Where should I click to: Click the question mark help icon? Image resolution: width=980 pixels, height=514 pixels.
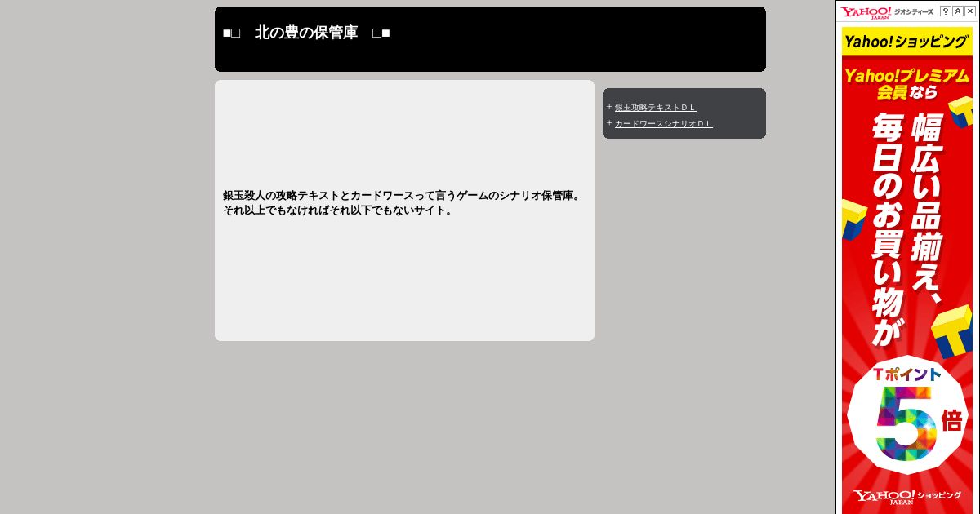pos(946,11)
